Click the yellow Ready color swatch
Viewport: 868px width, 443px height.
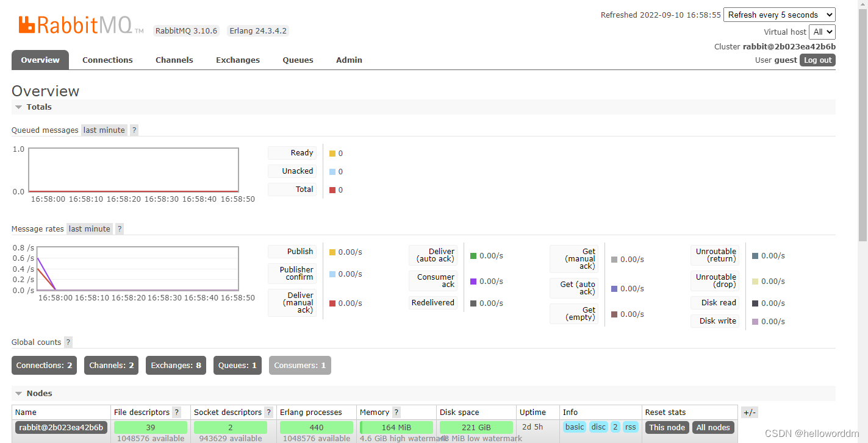coord(332,154)
